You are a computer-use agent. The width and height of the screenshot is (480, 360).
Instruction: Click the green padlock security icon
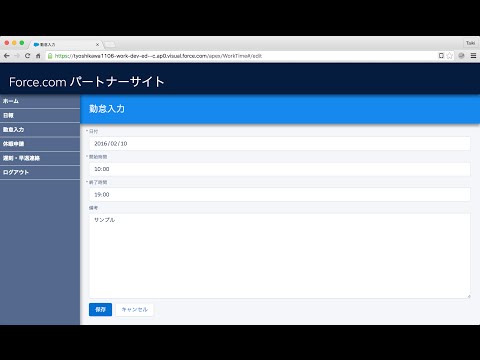[50, 56]
